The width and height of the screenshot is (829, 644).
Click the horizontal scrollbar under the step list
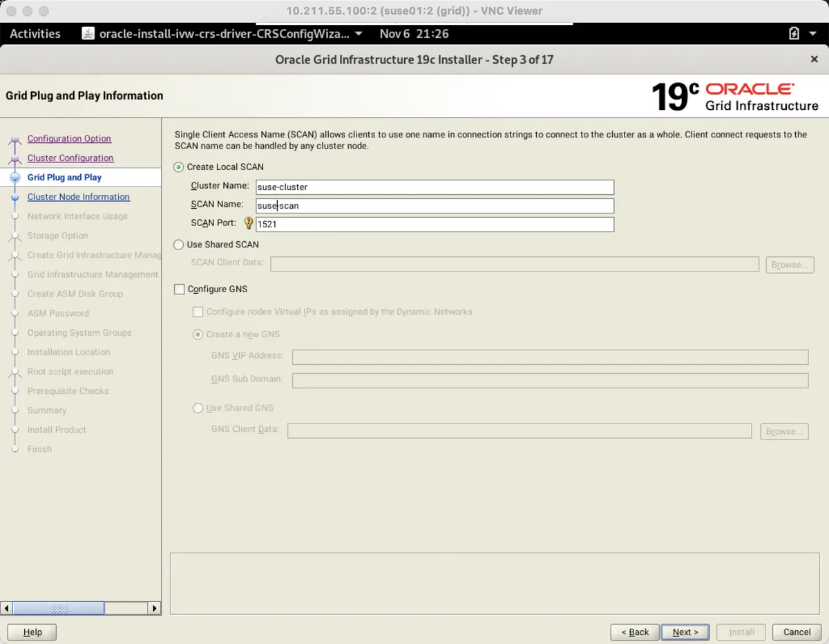pyautogui.click(x=59, y=608)
